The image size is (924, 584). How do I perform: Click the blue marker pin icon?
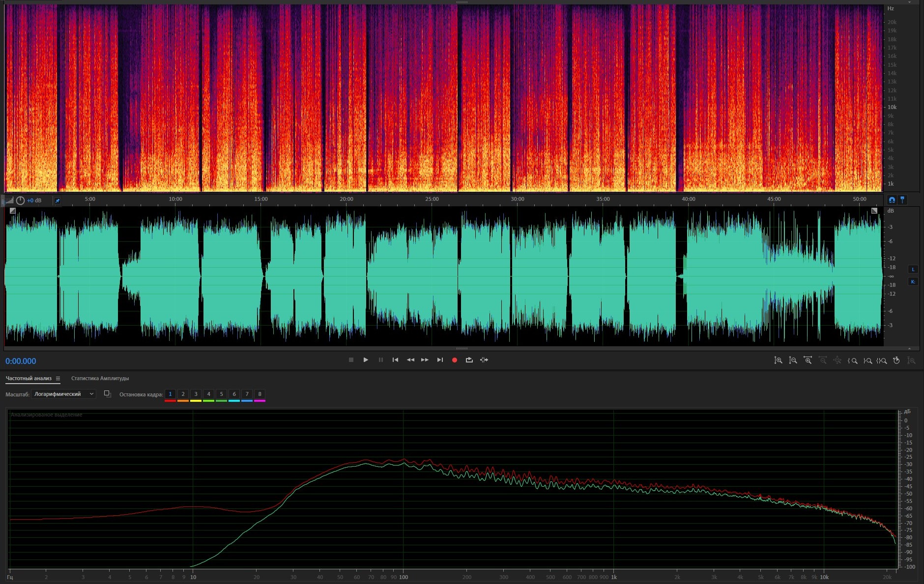pyautogui.click(x=902, y=200)
